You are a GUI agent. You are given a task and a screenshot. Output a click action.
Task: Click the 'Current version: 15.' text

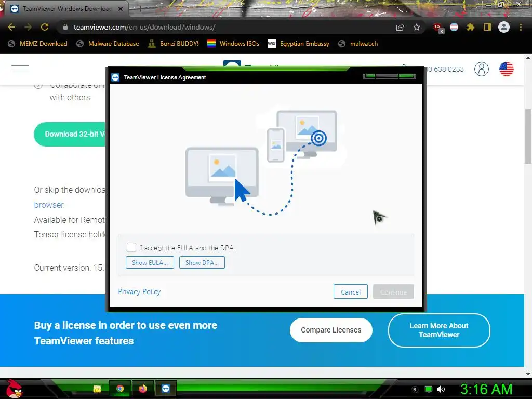tap(69, 268)
